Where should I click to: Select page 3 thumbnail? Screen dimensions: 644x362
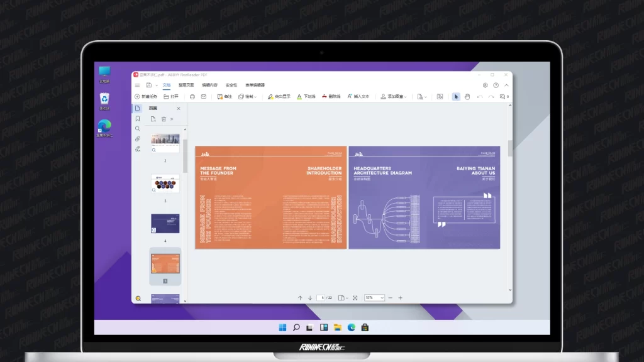click(165, 184)
